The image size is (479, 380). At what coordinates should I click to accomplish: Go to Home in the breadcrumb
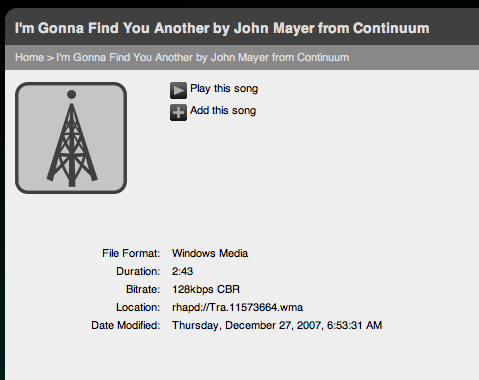(x=29, y=57)
